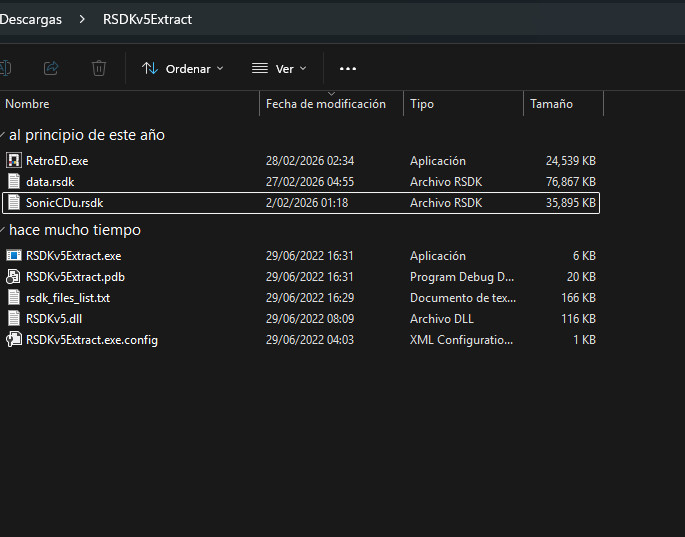685x537 pixels.
Task: Click the size value 116 KB
Action: pyautogui.click(x=578, y=319)
